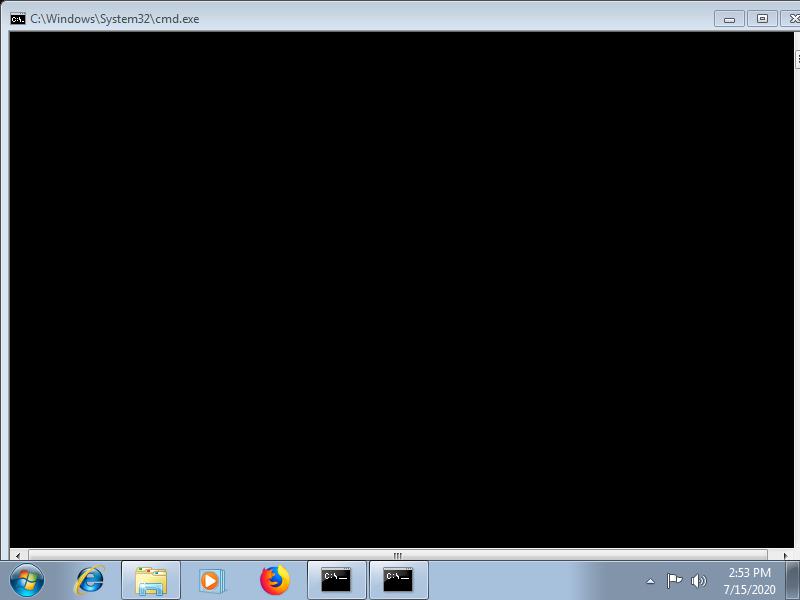Show hidden system tray icons

point(651,581)
